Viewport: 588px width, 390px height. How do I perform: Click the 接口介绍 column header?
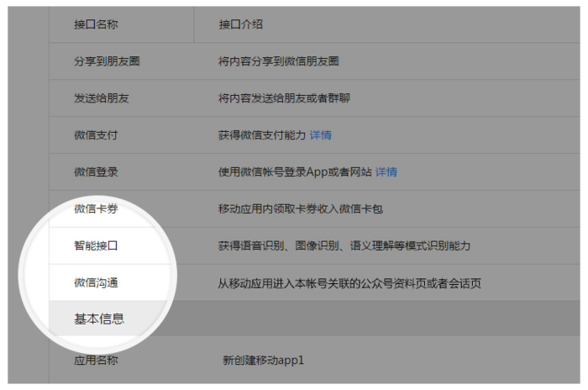(241, 24)
